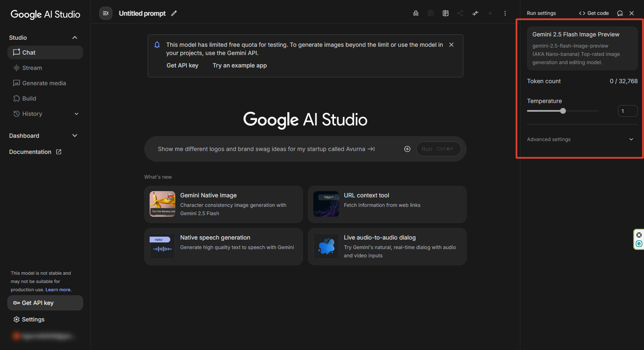Open URL context tool card

pos(387,204)
